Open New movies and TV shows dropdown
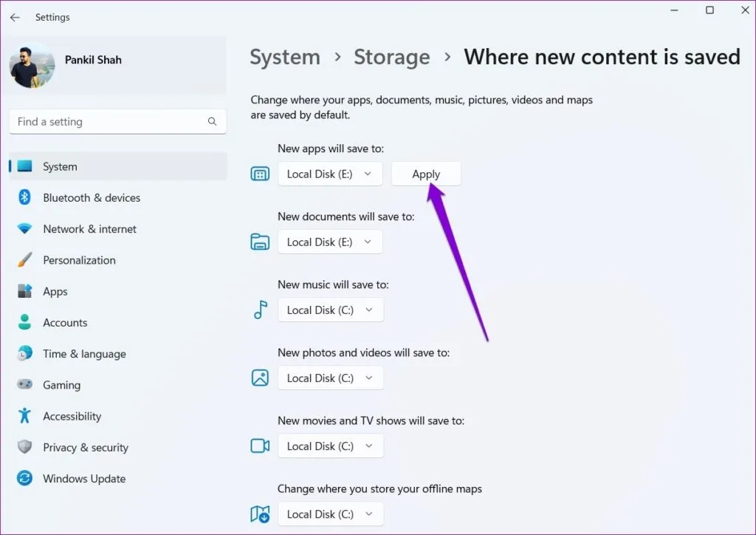The height and width of the screenshot is (535, 756). [x=330, y=446]
